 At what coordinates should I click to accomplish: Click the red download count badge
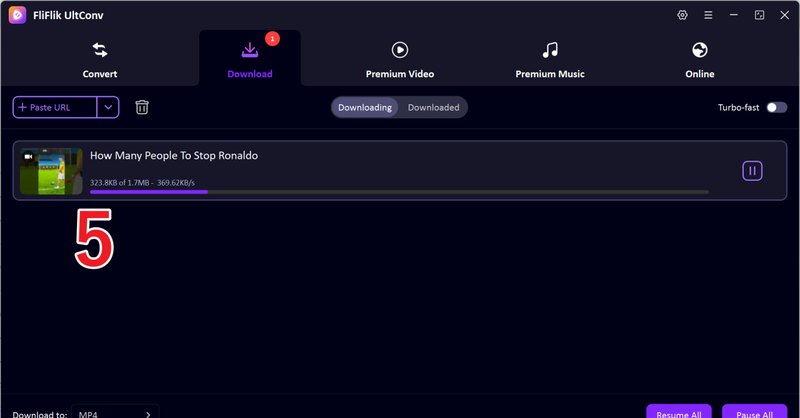pos(272,39)
